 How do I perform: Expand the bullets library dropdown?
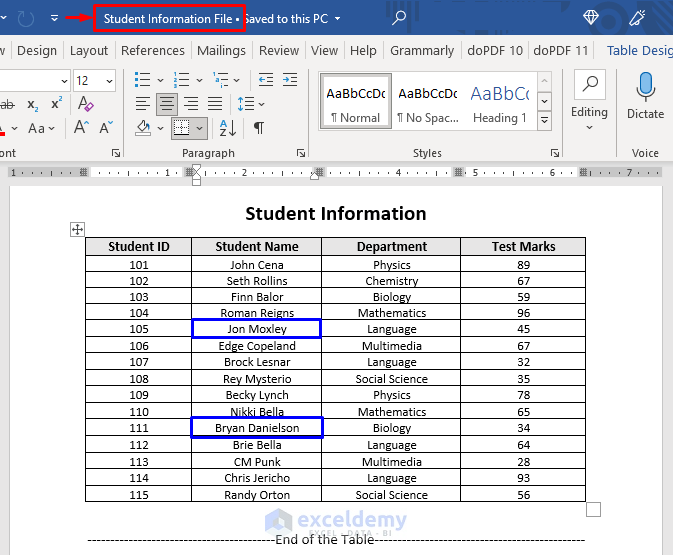click(160, 80)
